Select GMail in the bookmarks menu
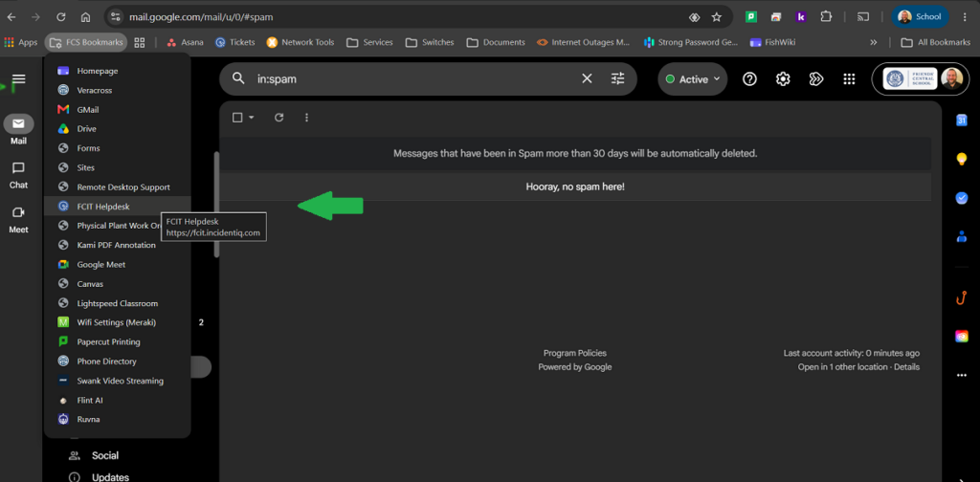 [118, 110]
